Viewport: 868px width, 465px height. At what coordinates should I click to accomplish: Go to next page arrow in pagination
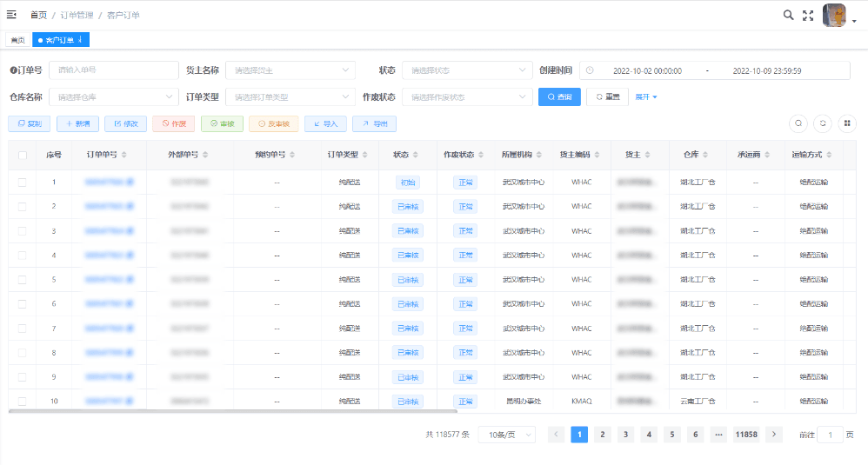pos(773,435)
